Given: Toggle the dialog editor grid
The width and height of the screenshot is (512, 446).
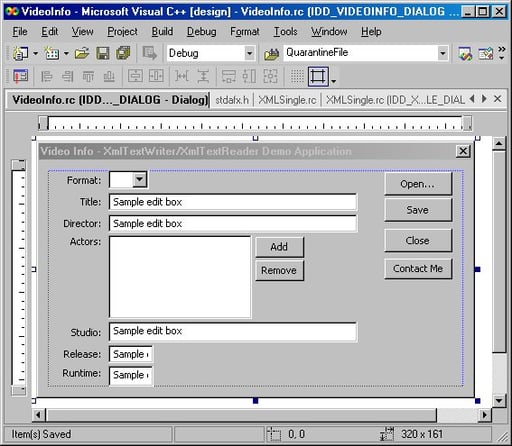Looking at the screenshot, I should point(297,76).
